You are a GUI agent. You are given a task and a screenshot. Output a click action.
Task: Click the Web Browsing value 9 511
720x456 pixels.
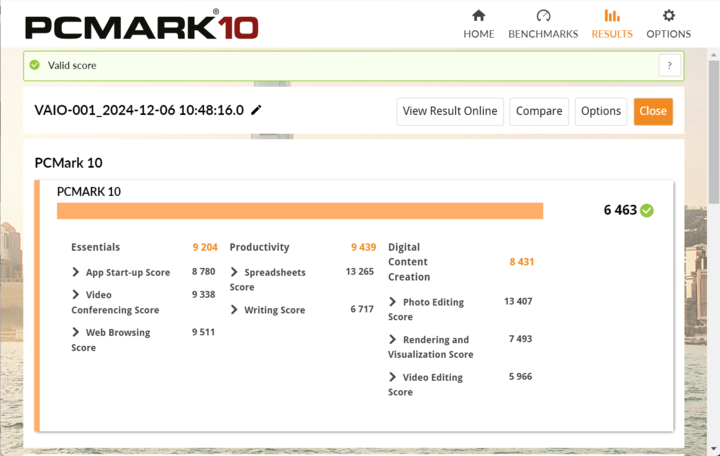coord(203,332)
